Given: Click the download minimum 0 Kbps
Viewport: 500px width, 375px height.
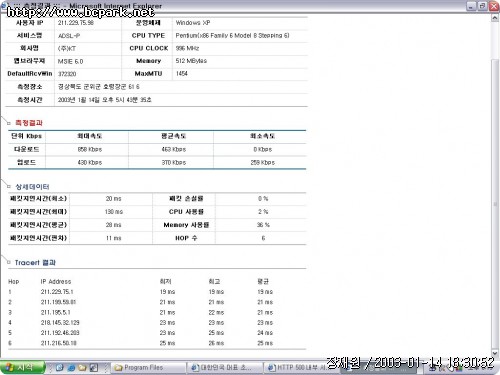Looking at the screenshot, I should point(263,149).
